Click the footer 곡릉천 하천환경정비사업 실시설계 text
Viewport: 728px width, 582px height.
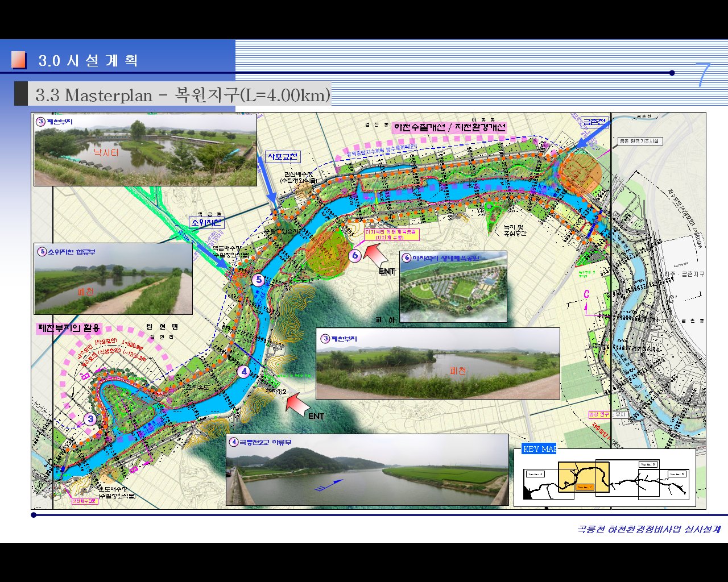coord(649,529)
